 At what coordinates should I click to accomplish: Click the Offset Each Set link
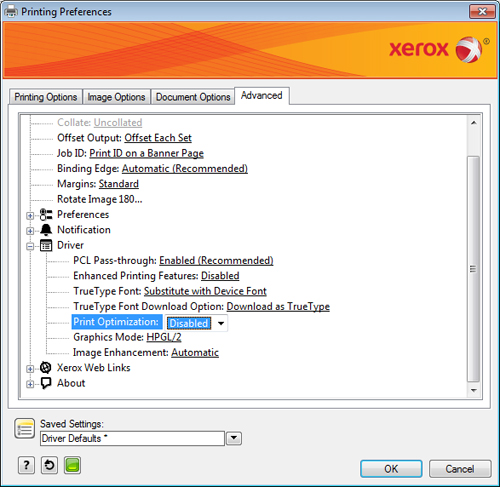tap(158, 138)
